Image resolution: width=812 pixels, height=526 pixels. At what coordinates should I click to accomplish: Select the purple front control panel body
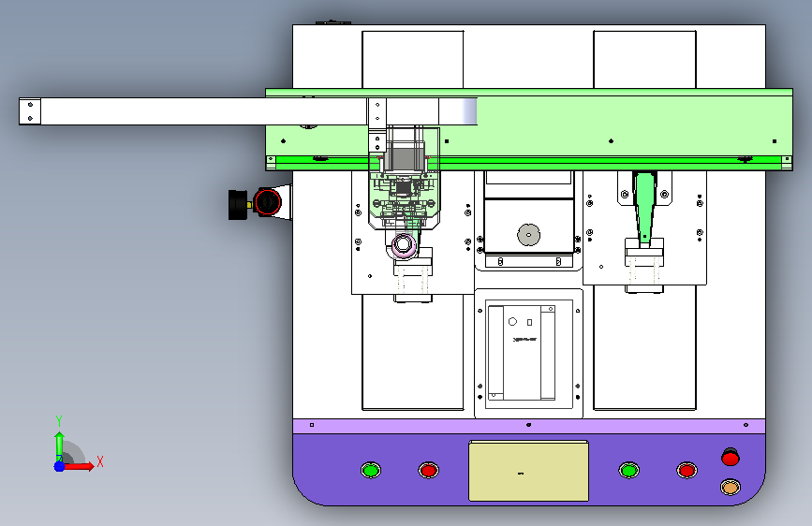[x=529, y=469]
